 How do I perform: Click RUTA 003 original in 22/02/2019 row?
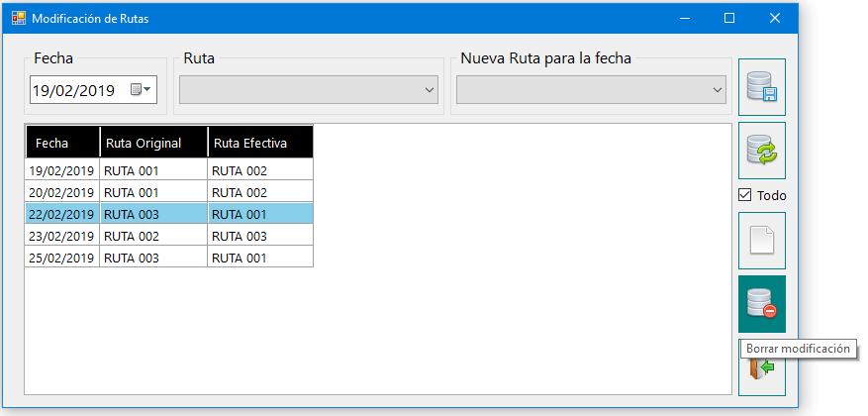click(x=153, y=214)
